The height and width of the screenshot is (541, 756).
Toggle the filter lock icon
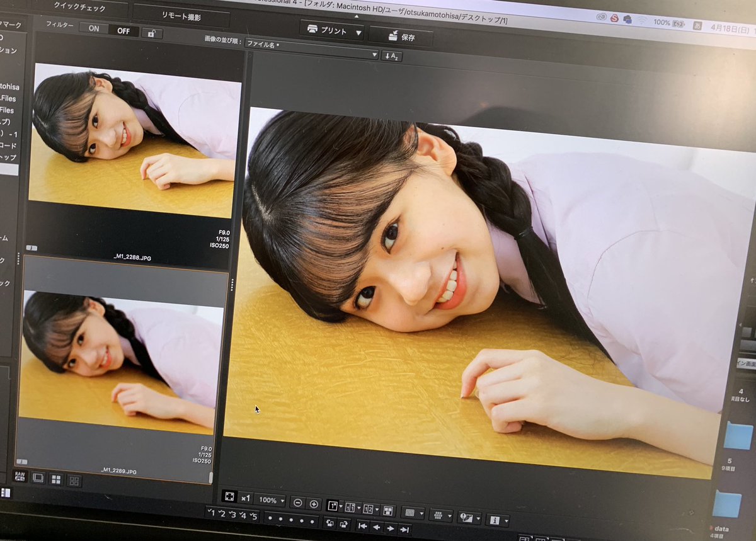[x=152, y=33]
